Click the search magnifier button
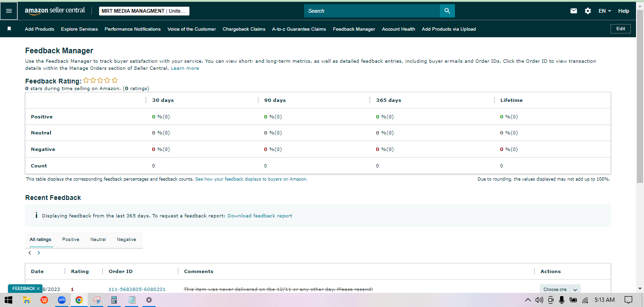Image resolution: width=644 pixels, height=307 pixels. [x=447, y=11]
